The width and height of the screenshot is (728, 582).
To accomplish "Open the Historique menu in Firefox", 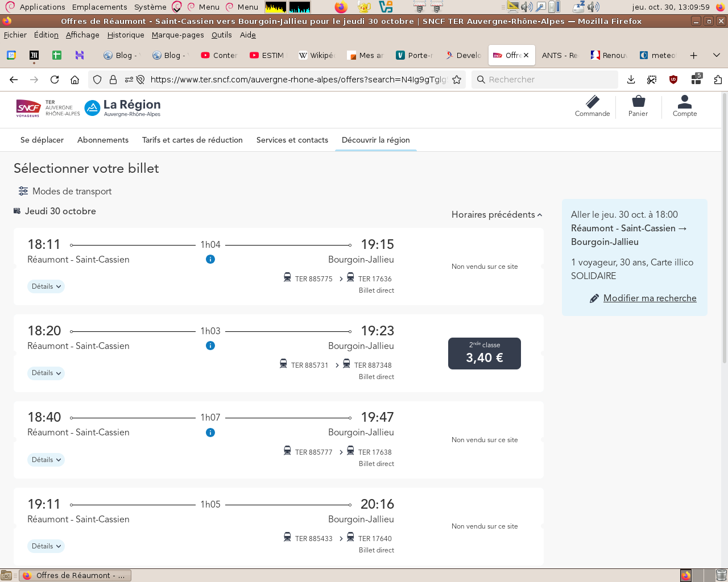I will 126,35.
